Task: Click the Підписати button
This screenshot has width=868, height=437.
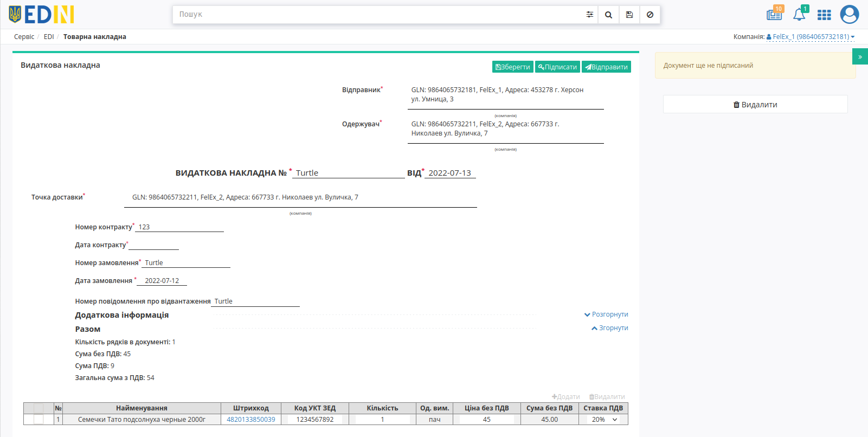Action: tap(557, 67)
